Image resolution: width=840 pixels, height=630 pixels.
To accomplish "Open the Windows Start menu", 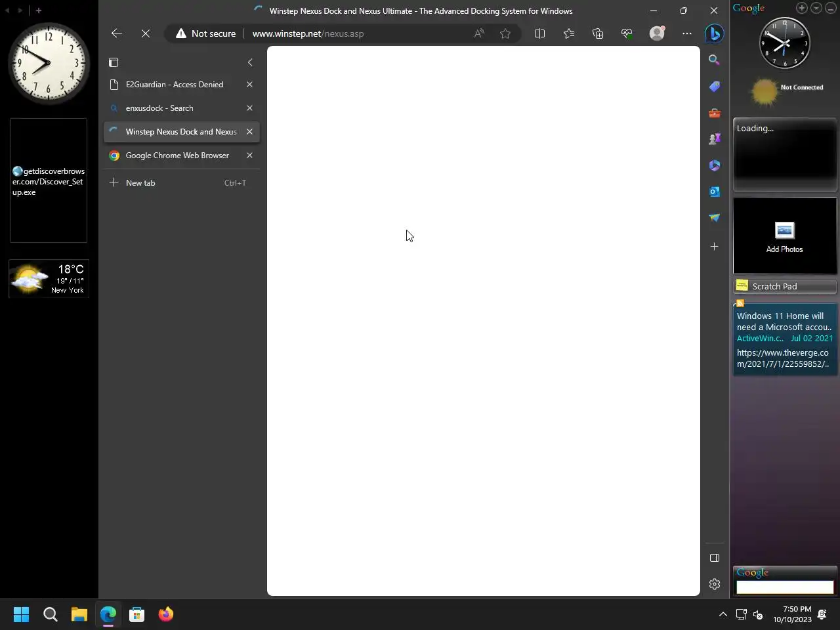I will coord(22,614).
